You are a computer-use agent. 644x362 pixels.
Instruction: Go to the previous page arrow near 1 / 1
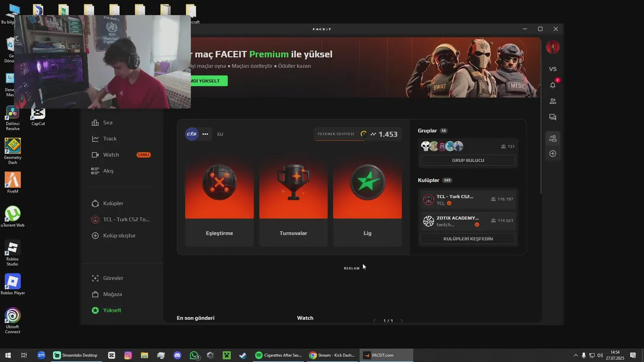[x=374, y=321]
